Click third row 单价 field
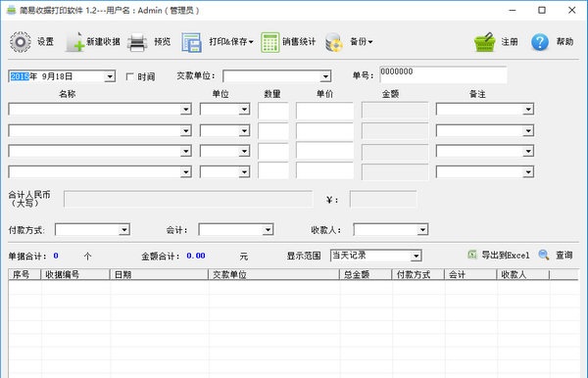 tap(324, 151)
